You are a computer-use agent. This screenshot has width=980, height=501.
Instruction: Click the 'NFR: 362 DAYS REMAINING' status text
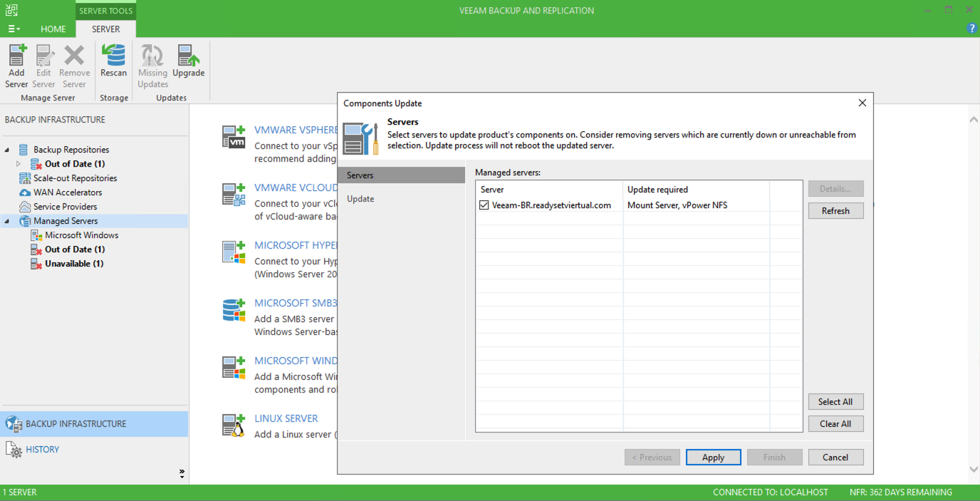click(x=901, y=492)
